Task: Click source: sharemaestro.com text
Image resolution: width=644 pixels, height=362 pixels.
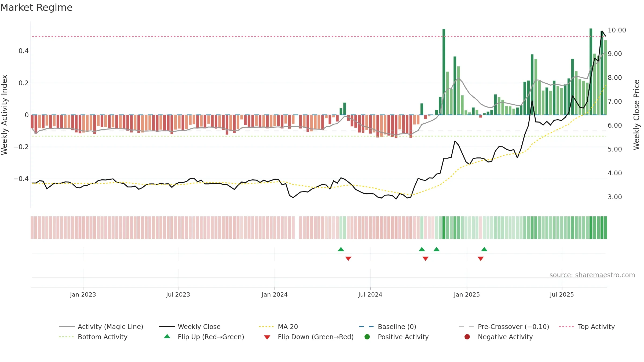Action: [x=592, y=275]
